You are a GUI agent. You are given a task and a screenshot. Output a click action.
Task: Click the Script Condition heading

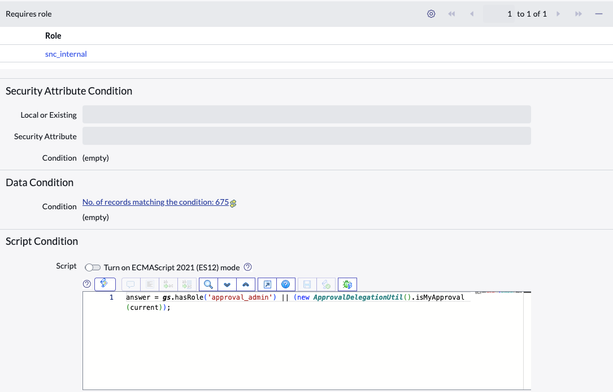[x=42, y=241]
